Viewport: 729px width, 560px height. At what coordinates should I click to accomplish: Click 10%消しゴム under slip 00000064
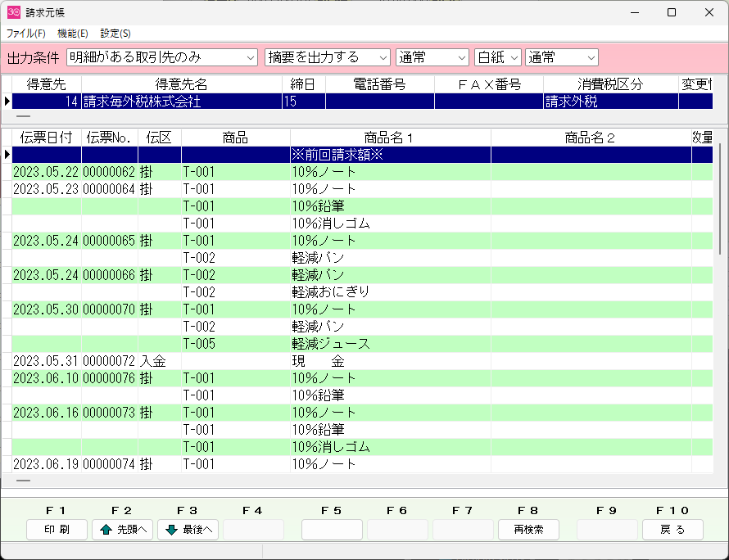coord(391,224)
